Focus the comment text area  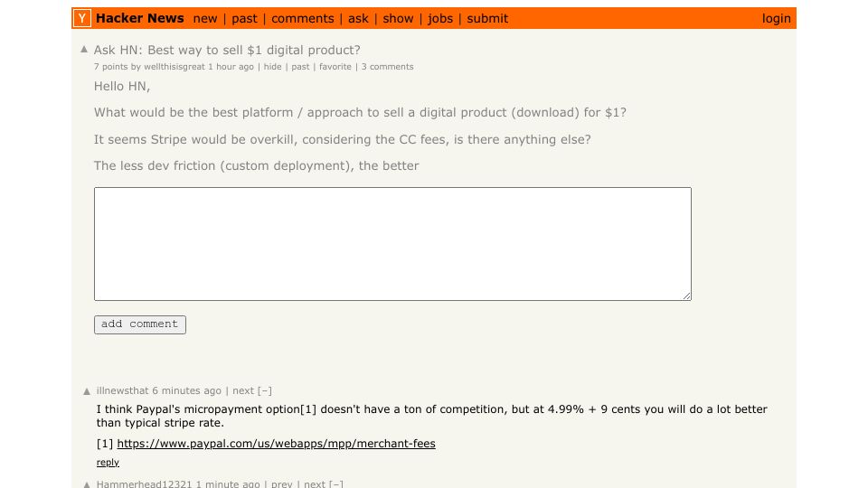point(392,244)
